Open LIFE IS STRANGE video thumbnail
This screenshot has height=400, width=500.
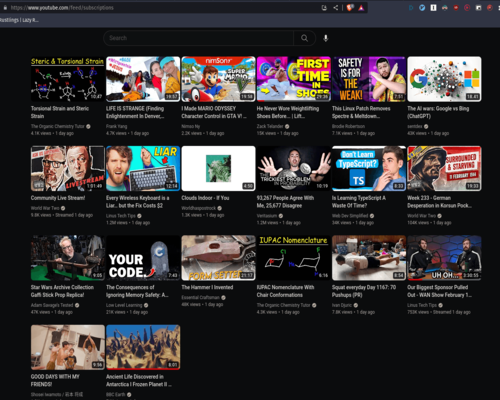tap(143, 79)
